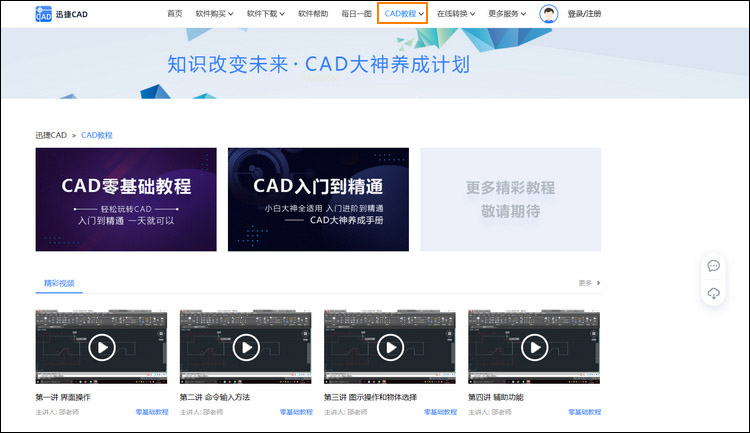
Task: Play the 第一讲 界面操作 video
Action: click(x=102, y=347)
